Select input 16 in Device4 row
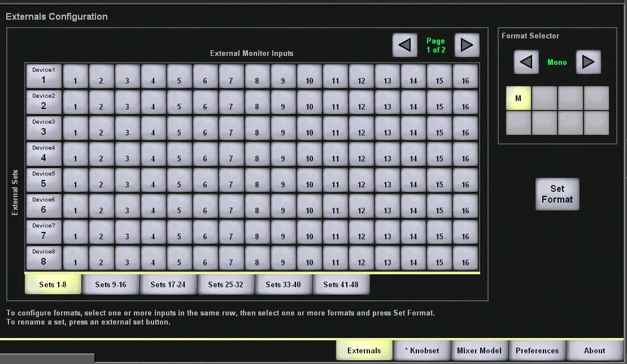The width and height of the screenshot is (627, 364). click(465, 154)
